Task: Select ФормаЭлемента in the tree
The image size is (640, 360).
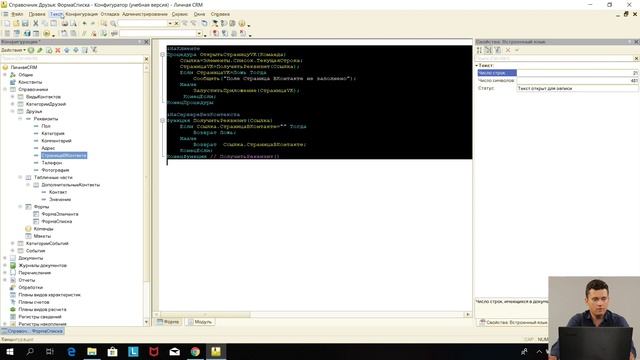Action: 60,214
